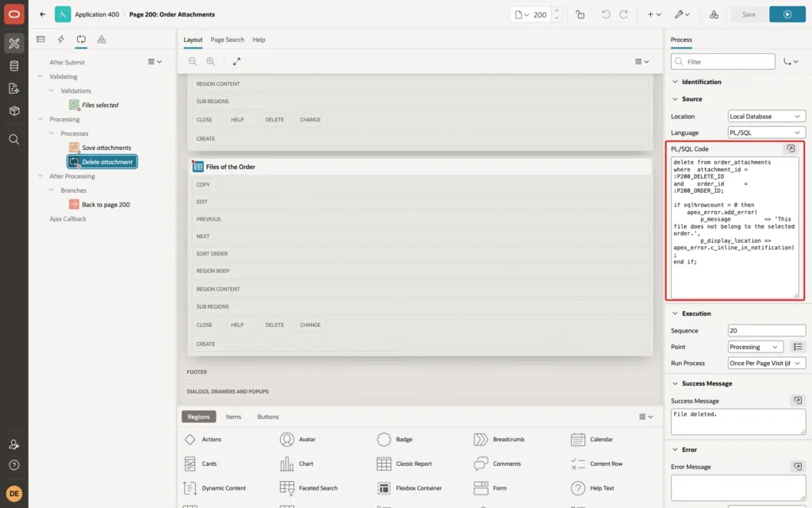
Task: Click the page lock icon in toolbar
Action: click(x=580, y=14)
